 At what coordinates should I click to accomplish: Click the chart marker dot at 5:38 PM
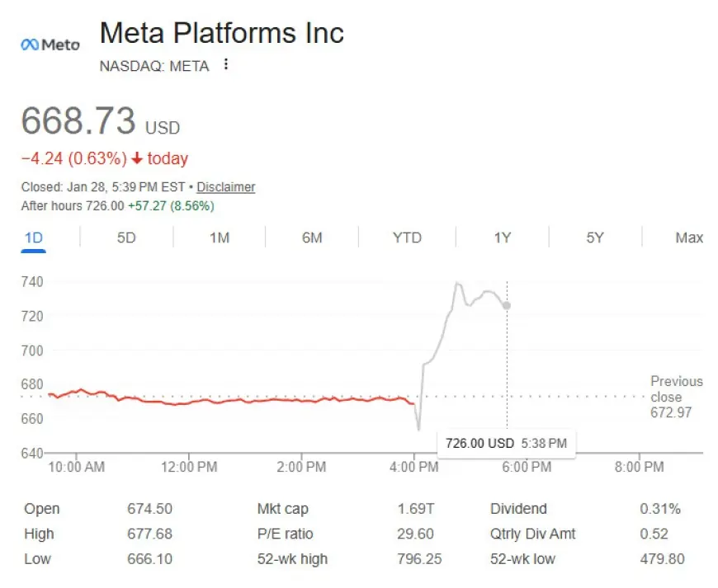coord(506,306)
